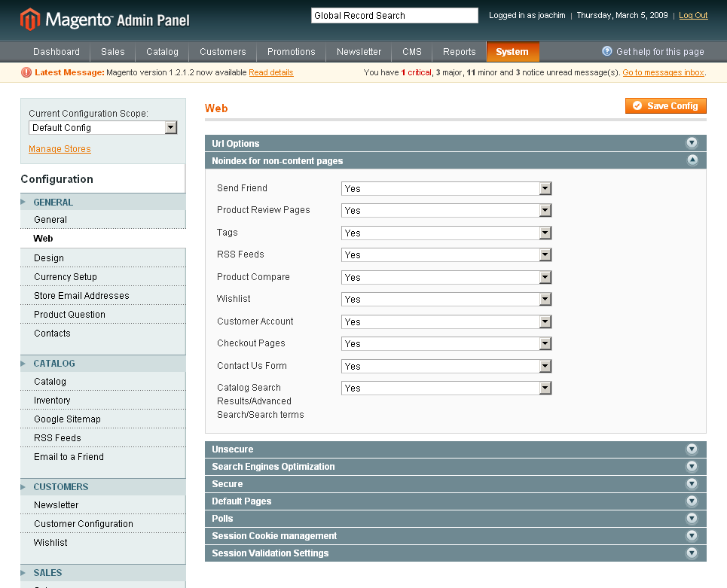Open the Tags noindex dropdown

[447, 233]
